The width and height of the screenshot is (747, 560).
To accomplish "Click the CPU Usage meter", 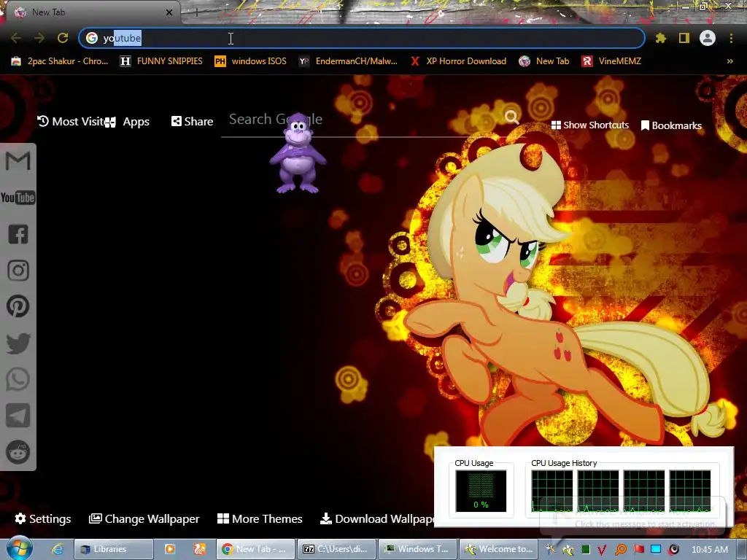I will pyautogui.click(x=481, y=491).
